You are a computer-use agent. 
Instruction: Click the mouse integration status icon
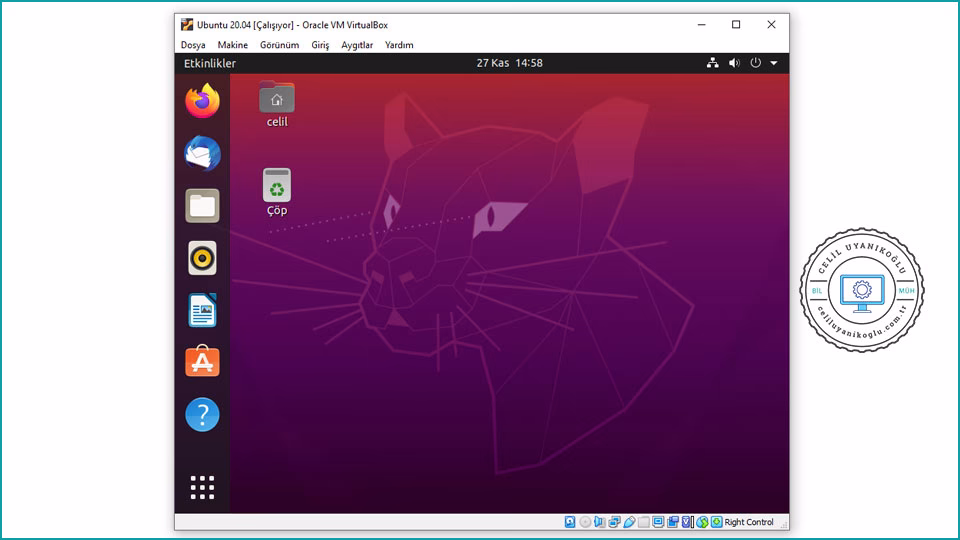tap(702, 522)
